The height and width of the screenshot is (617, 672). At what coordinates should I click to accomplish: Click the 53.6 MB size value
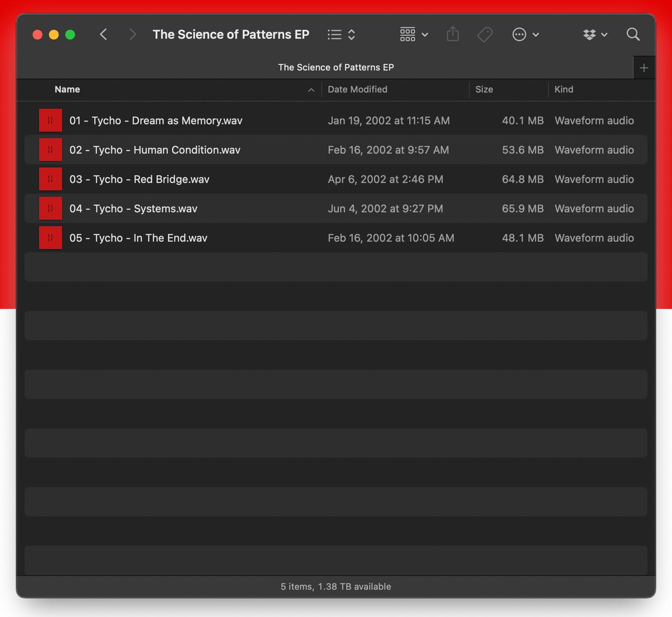[x=523, y=150]
